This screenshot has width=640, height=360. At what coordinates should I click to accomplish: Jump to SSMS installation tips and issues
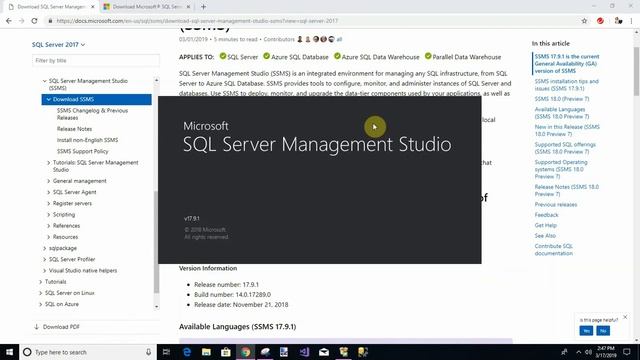click(x=567, y=85)
